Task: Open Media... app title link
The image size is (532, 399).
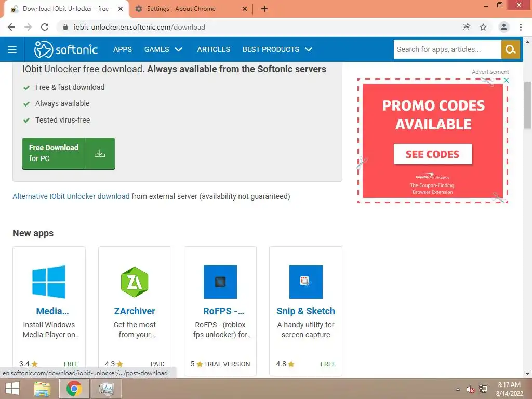Action: tap(52, 311)
